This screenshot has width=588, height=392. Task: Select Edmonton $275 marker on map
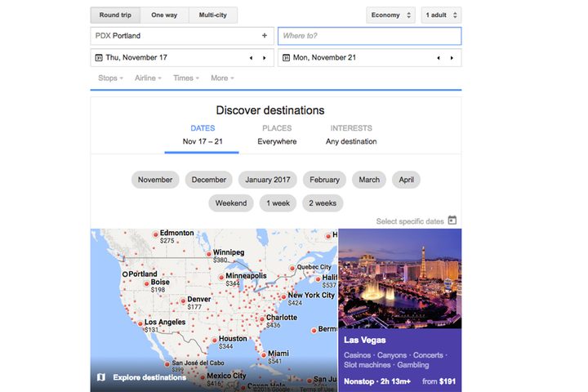click(156, 234)
